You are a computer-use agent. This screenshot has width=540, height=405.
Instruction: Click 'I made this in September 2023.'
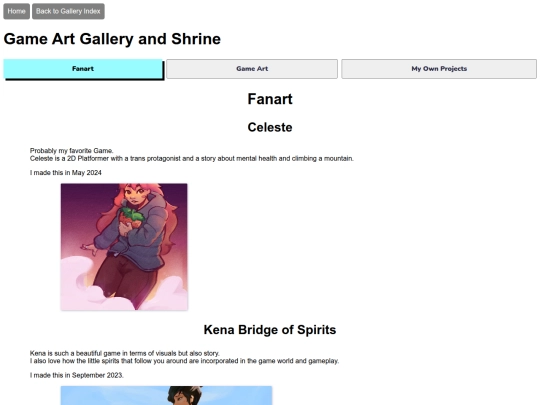click(77, 375)
